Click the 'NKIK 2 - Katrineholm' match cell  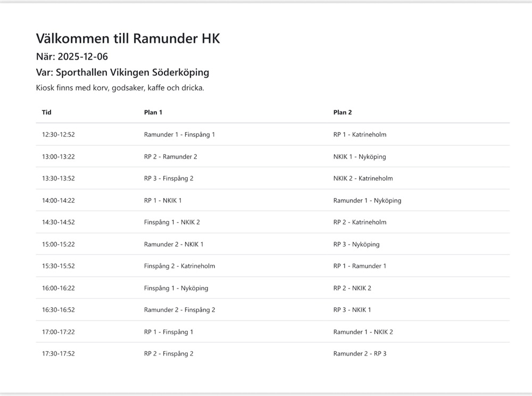(363, 178)
